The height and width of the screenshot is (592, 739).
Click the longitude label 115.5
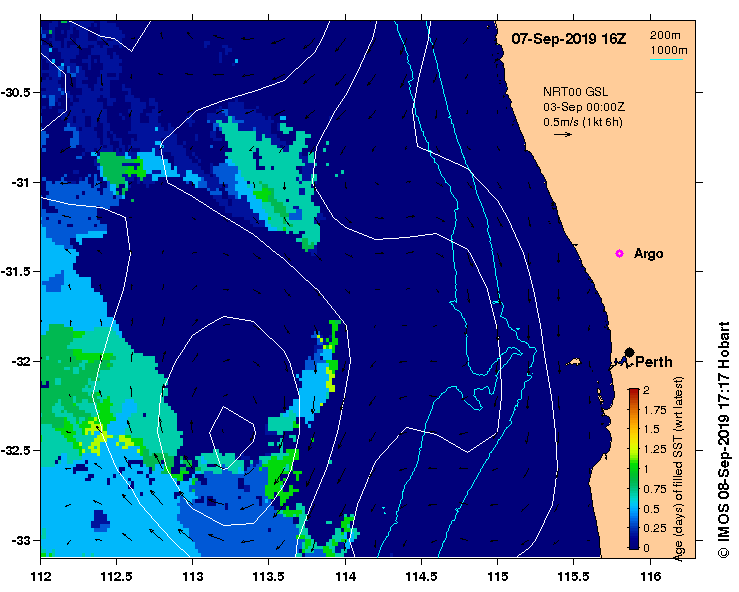(574, 576)
